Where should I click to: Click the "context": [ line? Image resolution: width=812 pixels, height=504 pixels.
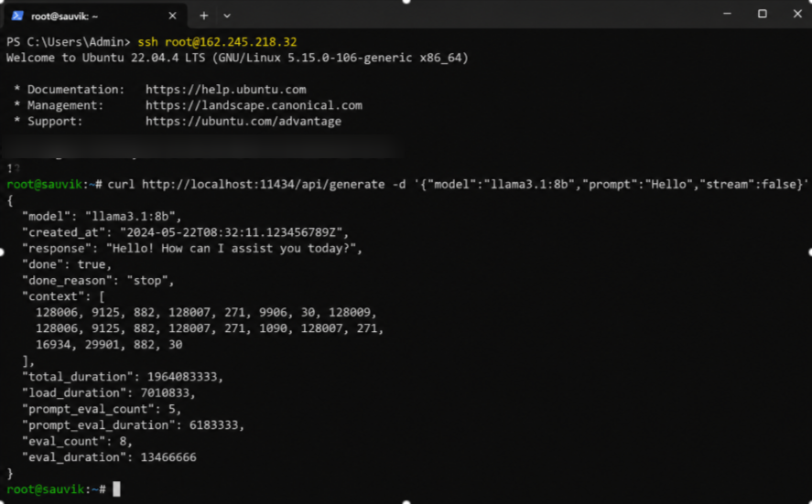[64, 296]
